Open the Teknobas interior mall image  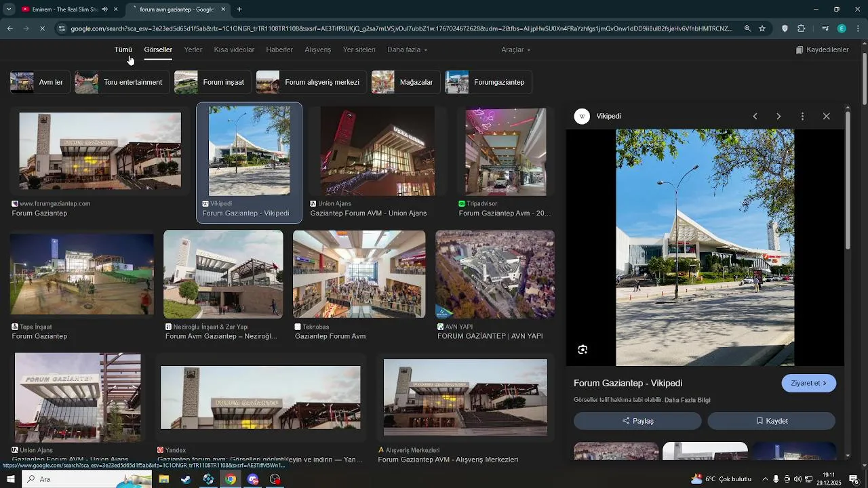[359, 274]
